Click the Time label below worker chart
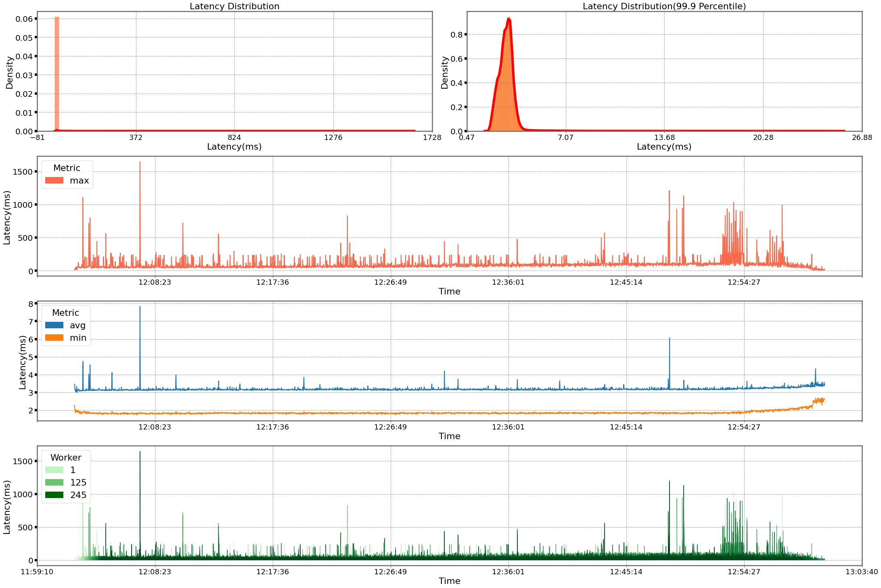This screenshot has width=881, height=588. click(449, 581)
